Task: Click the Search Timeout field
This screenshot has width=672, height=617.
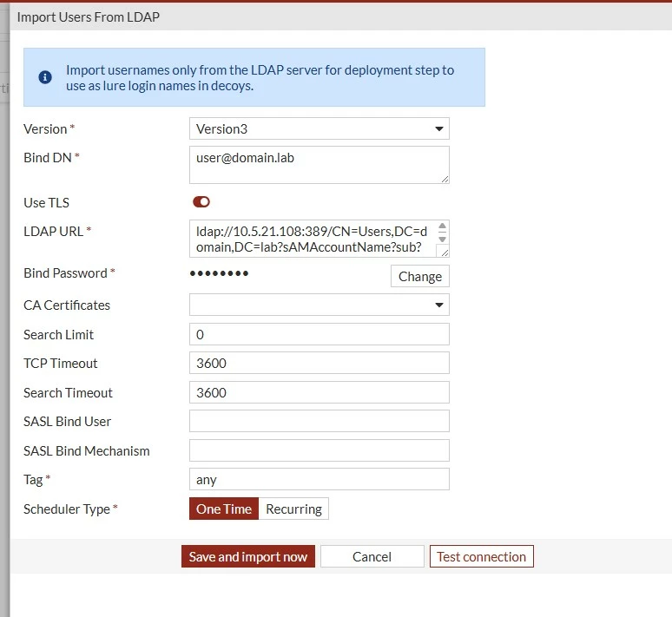Action: pos(320,392)
